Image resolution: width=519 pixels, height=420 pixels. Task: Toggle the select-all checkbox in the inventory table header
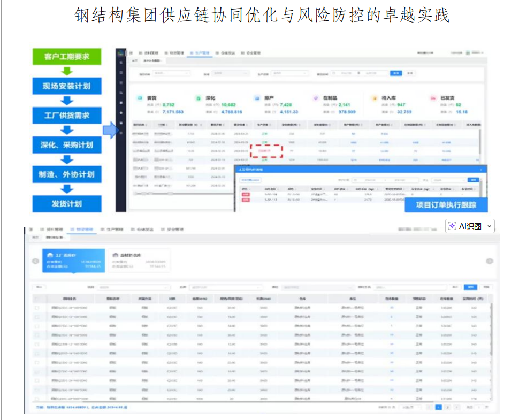pyautogui.click(x=36, y=299)
